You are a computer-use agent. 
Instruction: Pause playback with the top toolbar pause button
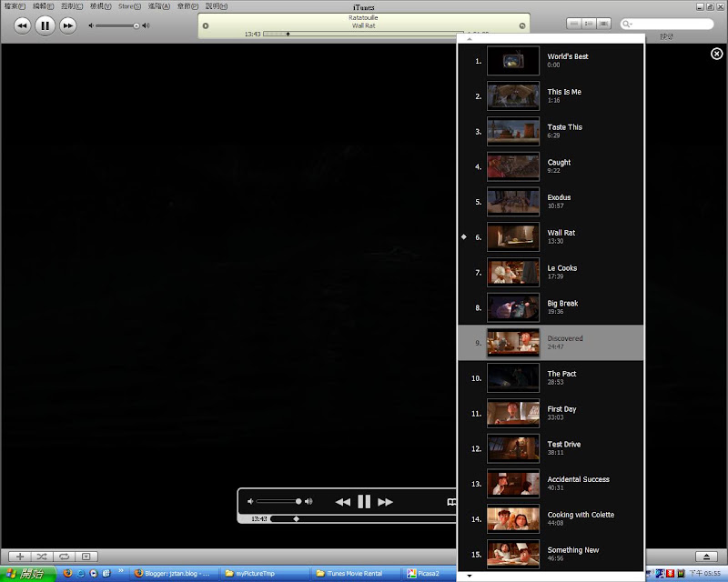pos(45,25)
